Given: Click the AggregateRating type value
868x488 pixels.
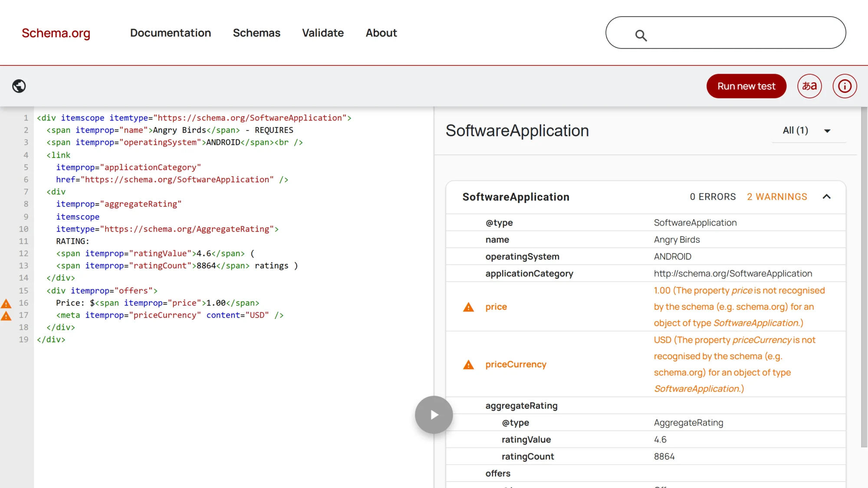Looking at the screenshot, I should tap(688, 422).
